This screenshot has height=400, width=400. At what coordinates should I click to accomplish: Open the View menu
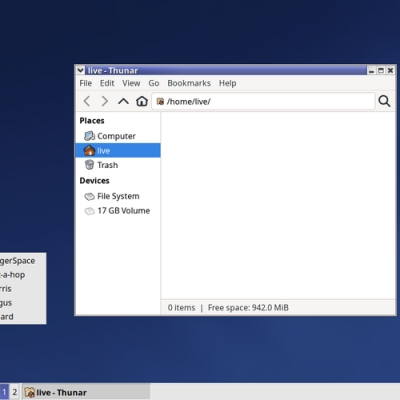131,83
